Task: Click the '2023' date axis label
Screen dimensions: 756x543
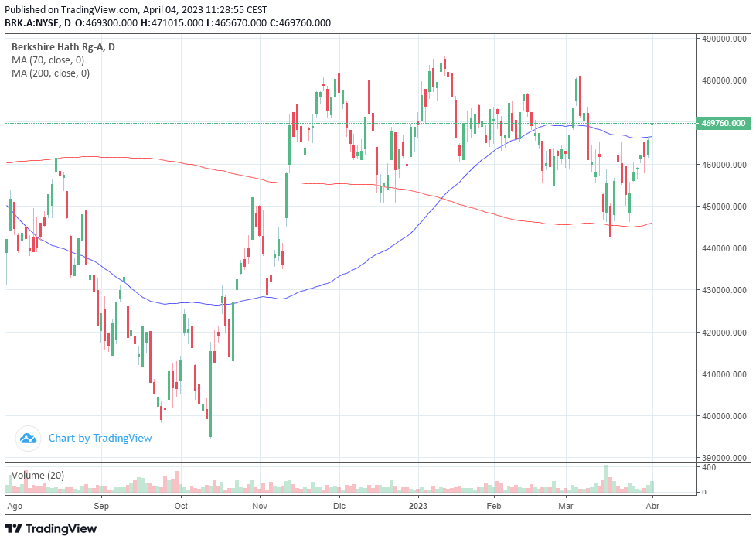Action: coord(418,506)
